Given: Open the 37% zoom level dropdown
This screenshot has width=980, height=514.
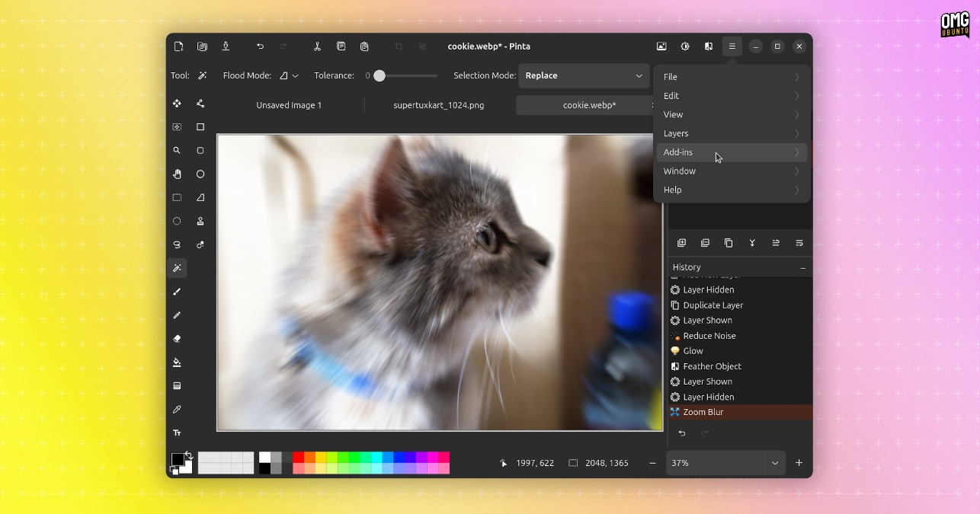Looking at the screenshot, I should pos(774,462).
